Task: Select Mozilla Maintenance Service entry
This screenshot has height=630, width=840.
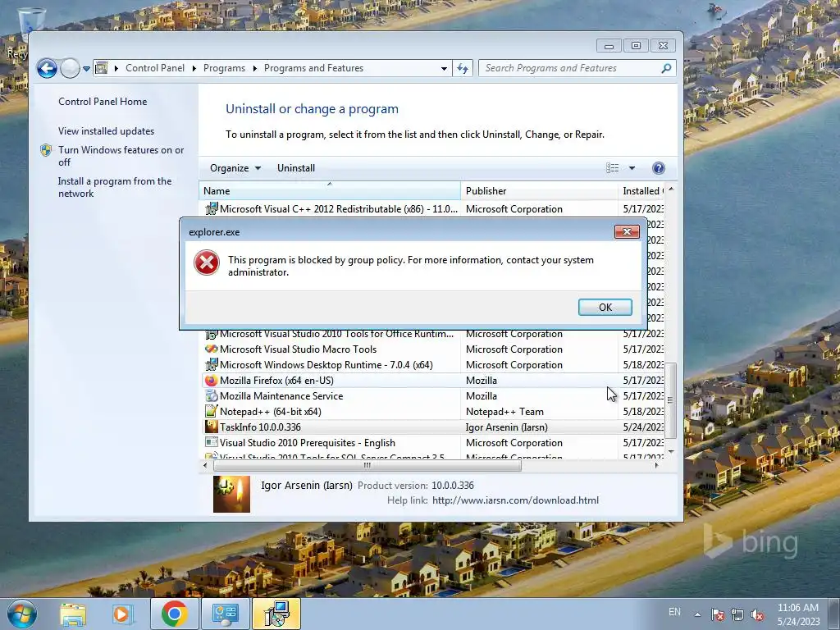Action: (x=434, y=396)
